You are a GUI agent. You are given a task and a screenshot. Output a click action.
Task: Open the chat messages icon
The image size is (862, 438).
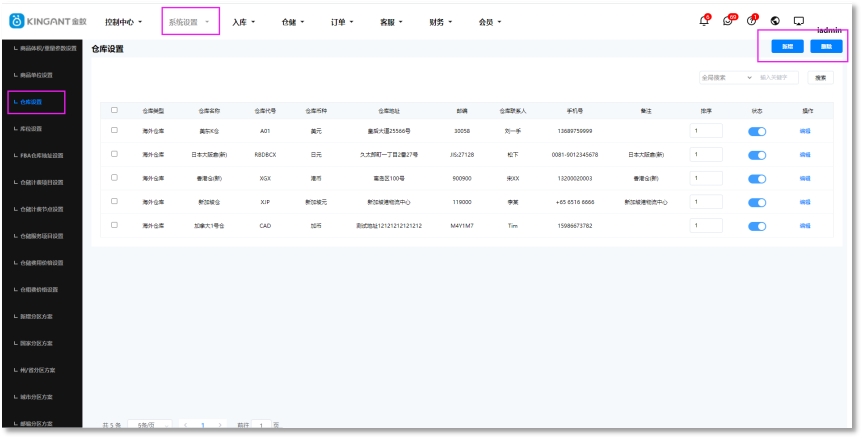[x=728, y=21]
